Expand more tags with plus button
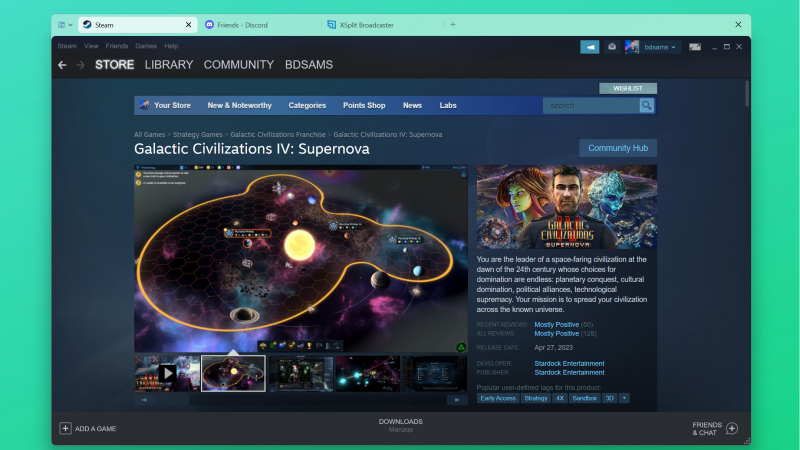 coord(625,398)
